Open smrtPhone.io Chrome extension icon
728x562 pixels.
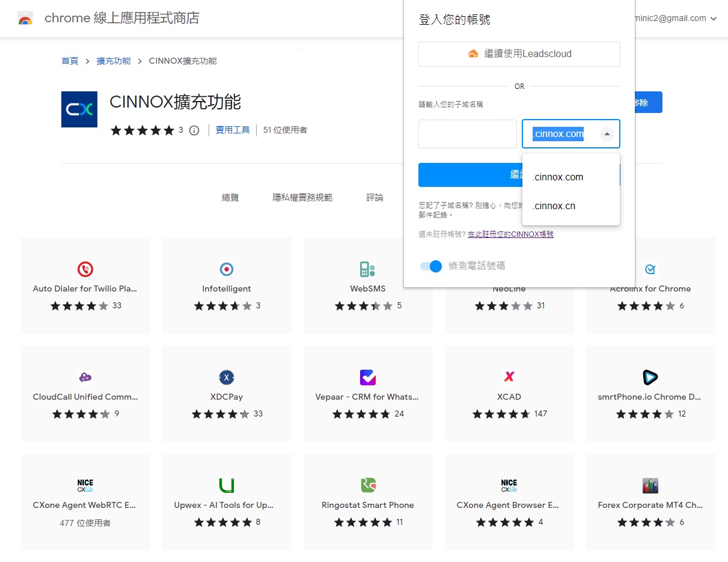[650, 377]
